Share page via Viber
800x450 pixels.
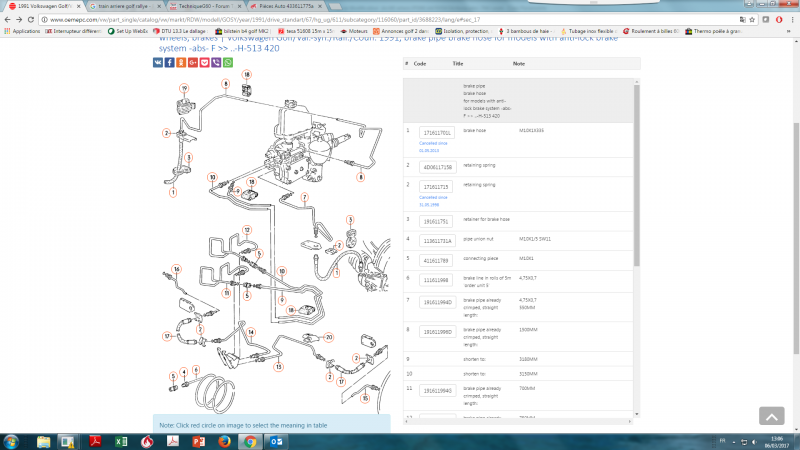[216, 62]
